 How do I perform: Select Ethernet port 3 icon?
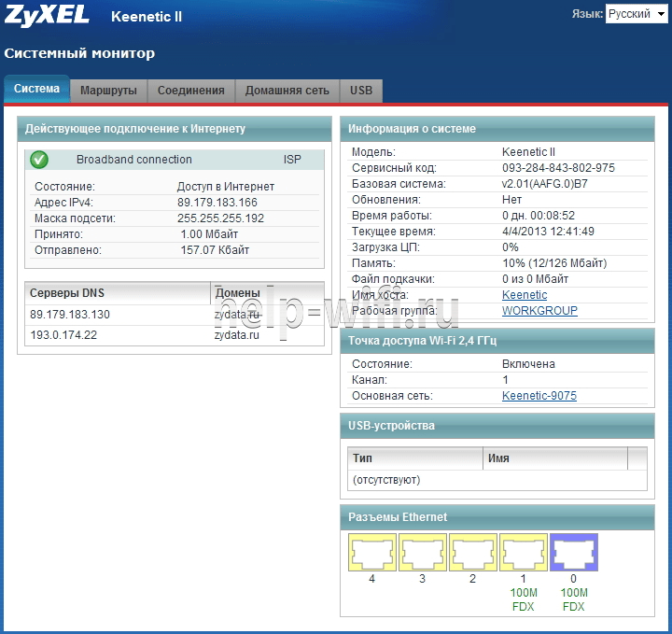423,552
